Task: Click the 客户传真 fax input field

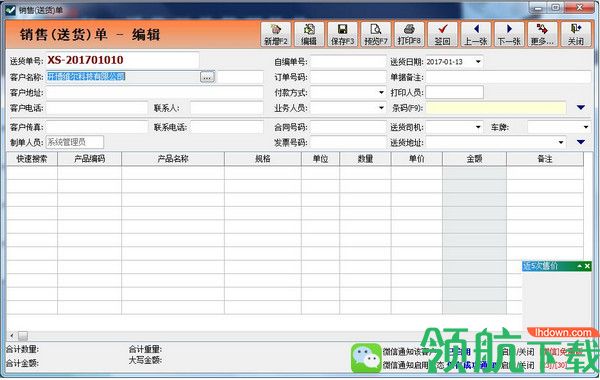Action: click(96, 127)
